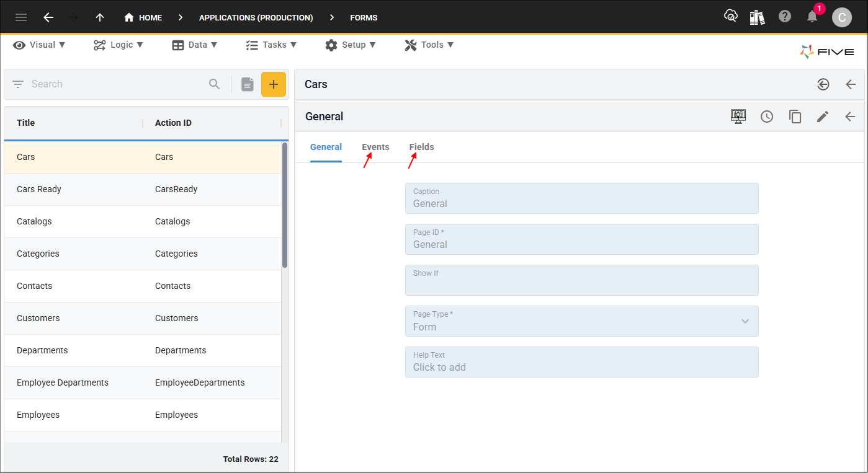
Task: Open the Tasks menu
Action: pyautogui.click(x=271, y=45)
